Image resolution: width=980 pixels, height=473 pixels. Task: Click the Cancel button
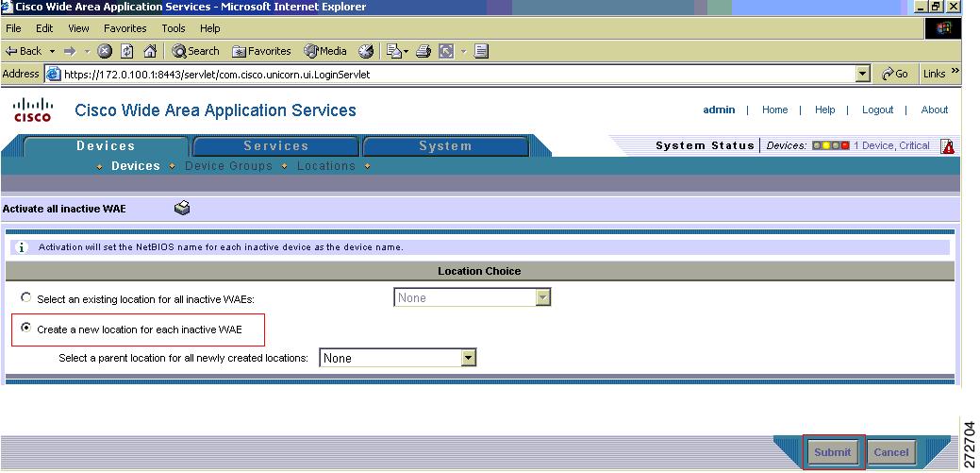[890, 451]
